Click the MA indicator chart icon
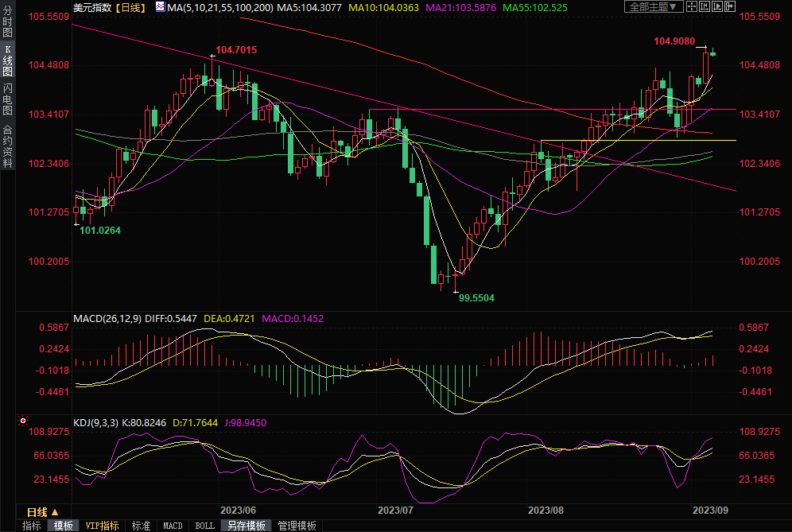The height and width of the screenshot is (532, 792). pyautogui.click(x=160, y=7)
